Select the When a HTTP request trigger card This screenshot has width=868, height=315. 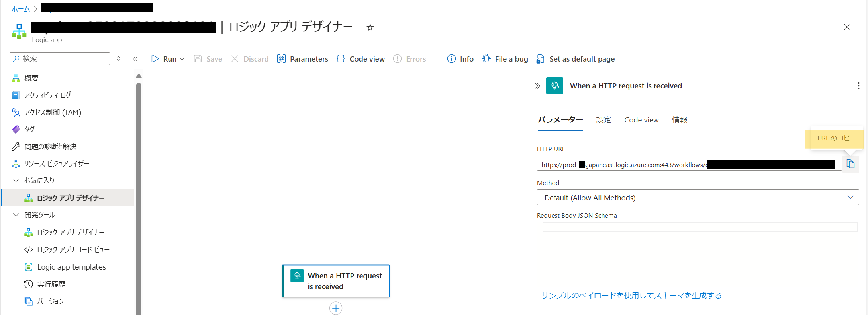point(336,281)
